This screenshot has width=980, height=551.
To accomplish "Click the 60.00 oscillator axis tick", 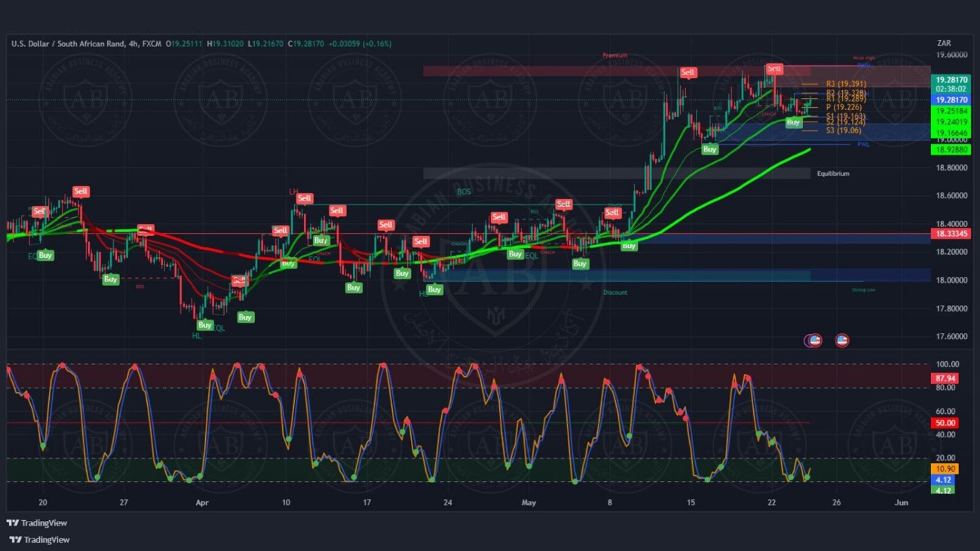I will pos(946,411).
